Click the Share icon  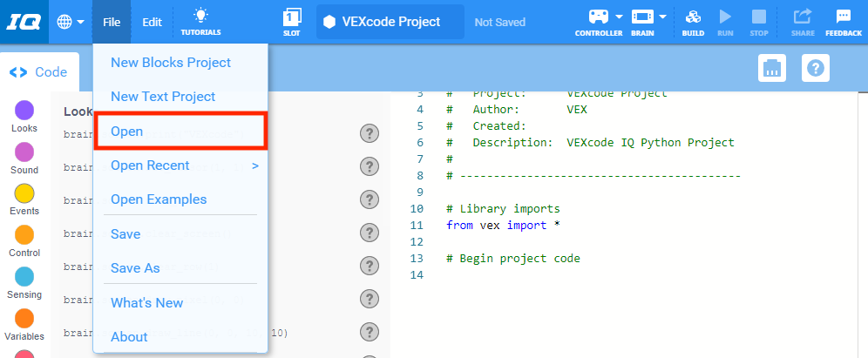click(x=803, y=22)
